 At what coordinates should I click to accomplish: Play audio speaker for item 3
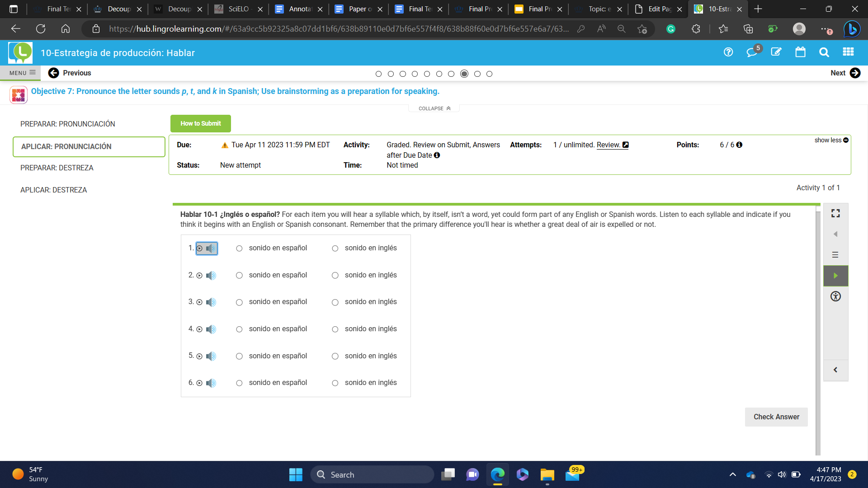coord(211,302)
